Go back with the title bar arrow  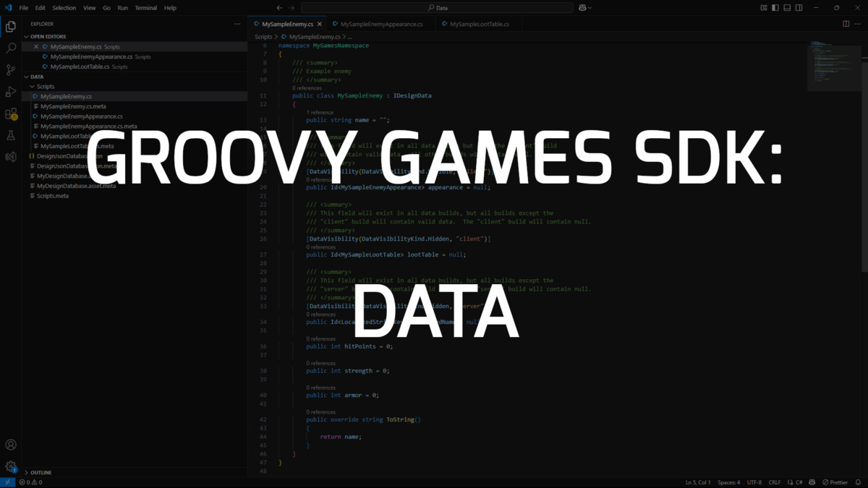(x=280, y=8)
